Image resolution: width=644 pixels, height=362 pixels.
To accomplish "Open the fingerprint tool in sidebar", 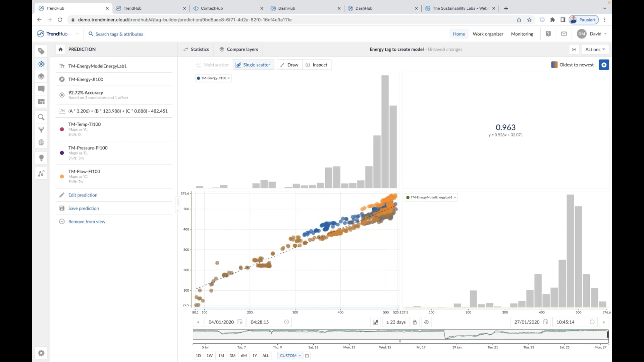I will pos(41,142).
